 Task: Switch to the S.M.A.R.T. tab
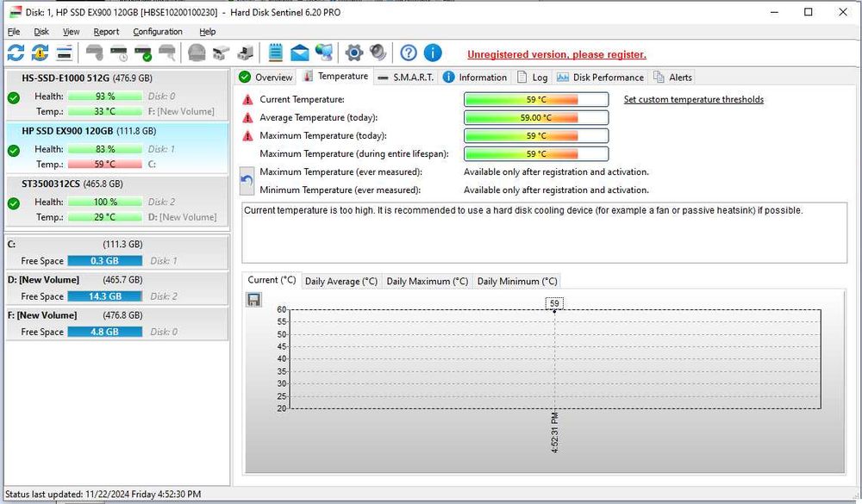point(406,78)
